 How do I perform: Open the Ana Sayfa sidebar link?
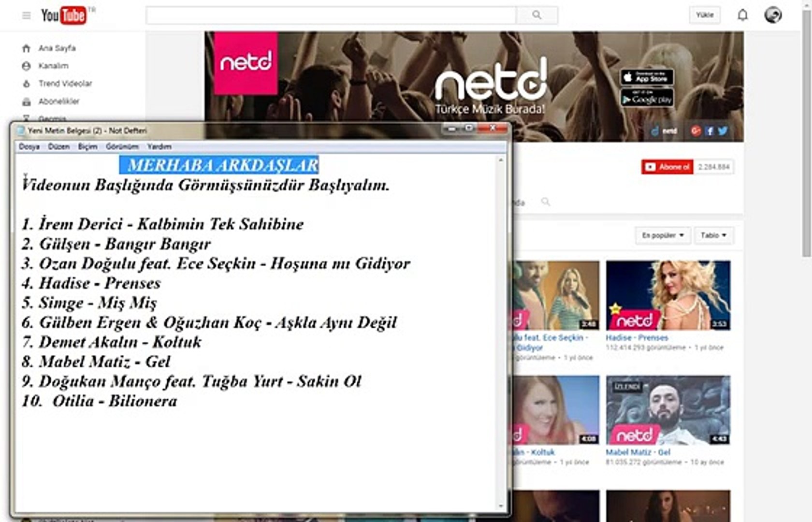57,48
